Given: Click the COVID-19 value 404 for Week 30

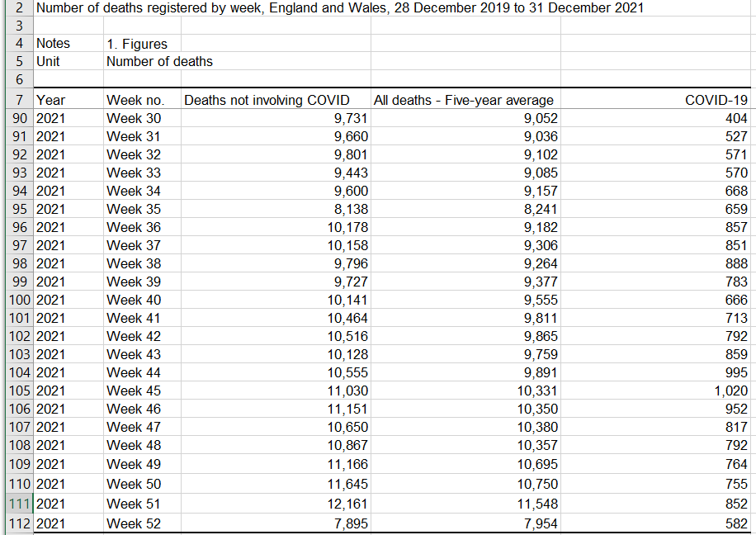Looking at the screenshot, I should pyautogui.click(x=735, y=118).
